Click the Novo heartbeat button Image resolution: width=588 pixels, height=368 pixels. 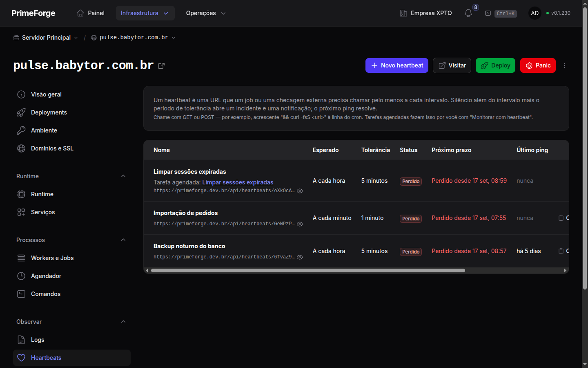point(397,65)
